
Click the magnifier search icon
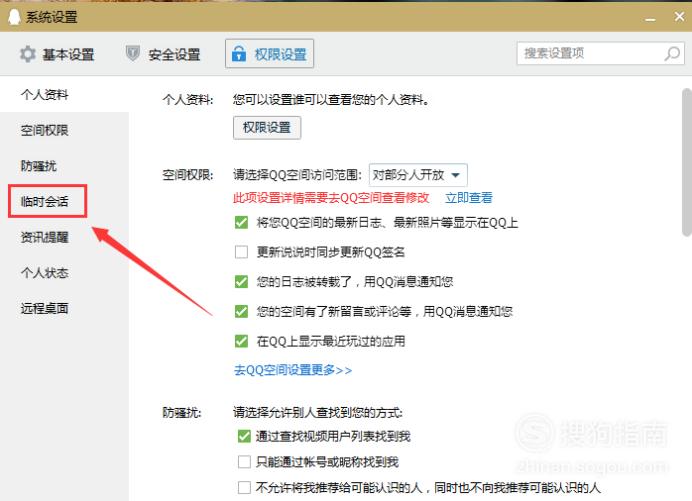[672, 53]
